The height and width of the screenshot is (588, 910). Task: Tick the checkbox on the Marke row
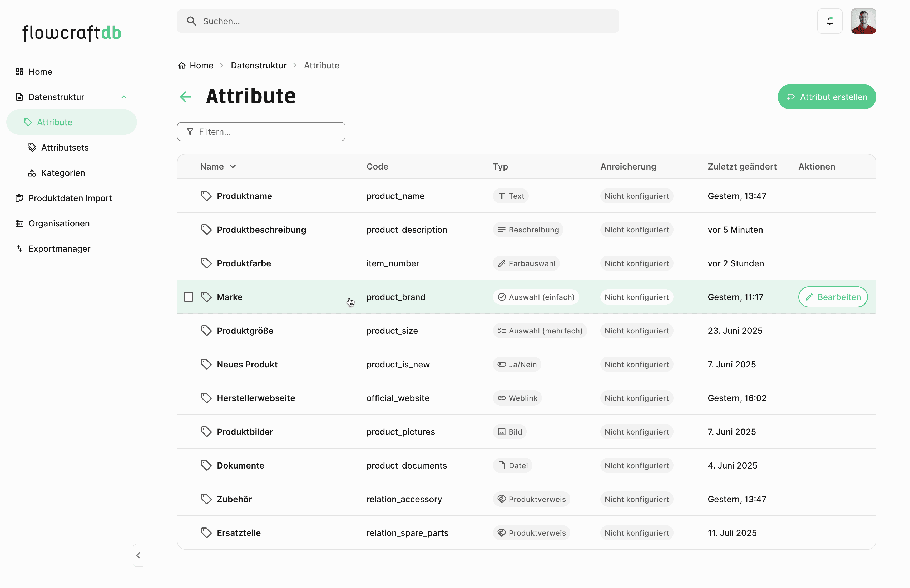pos(189,297)
